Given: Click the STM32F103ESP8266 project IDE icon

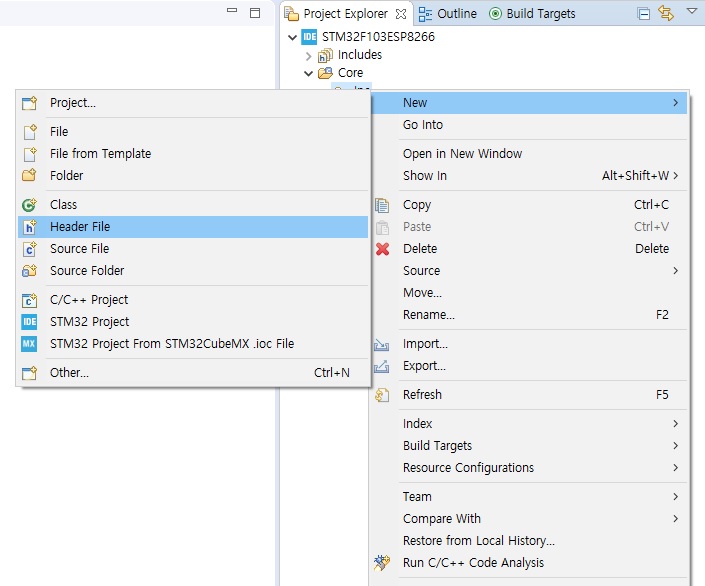Looking at the screenshot, I should click(x=309, y=36).
